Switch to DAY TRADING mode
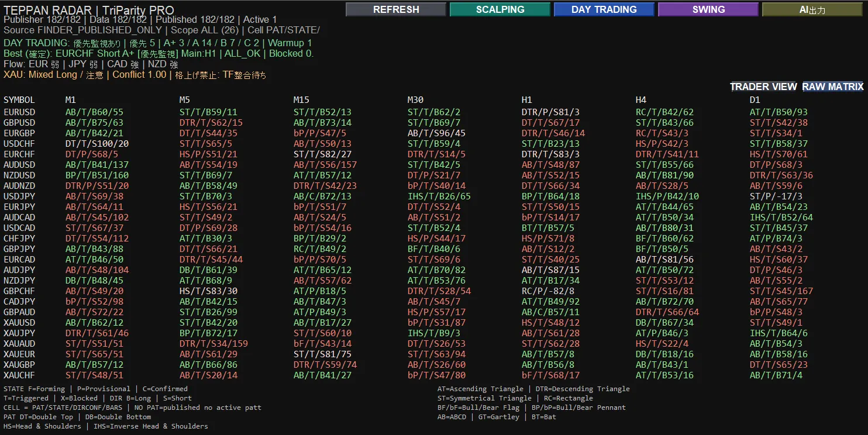 pos(604,9)
